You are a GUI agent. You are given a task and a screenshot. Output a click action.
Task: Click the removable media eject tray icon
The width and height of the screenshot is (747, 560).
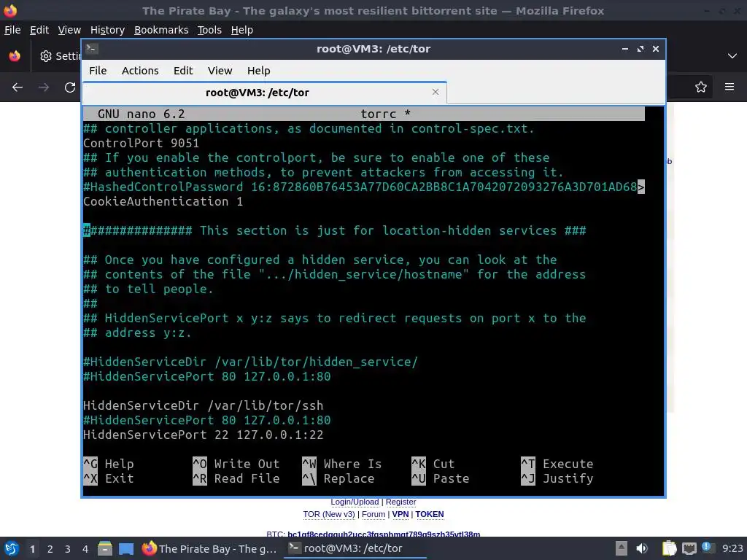click(x=622, y=548)
